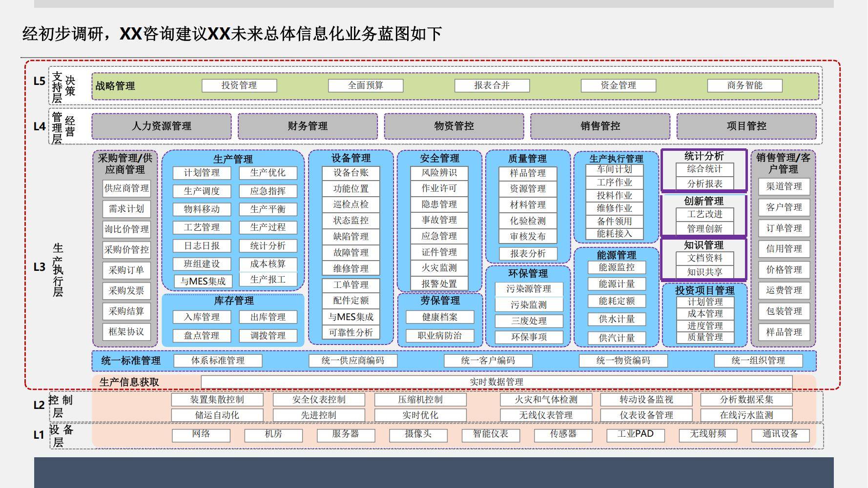Select the 渠道管理 box
868x488 pixels.
click(x=784, y=186)
